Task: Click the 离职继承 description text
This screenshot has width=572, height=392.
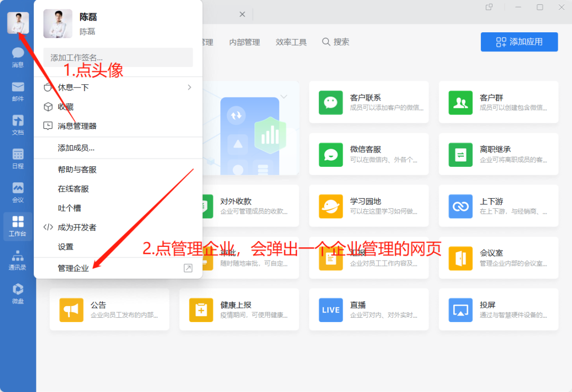Action: pyautogui.click(x=513, y=159)
